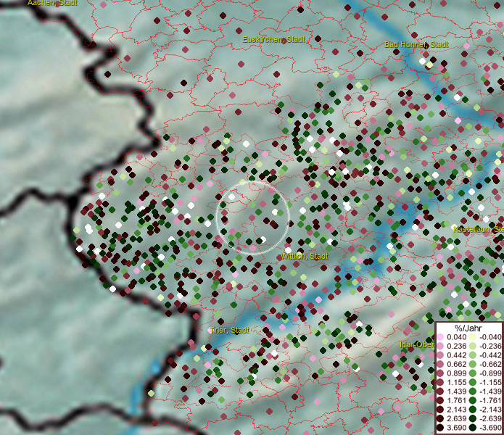Click the legend value '1.155'
The height and width of the screenshot is (435, 504).
pos(456,382)
